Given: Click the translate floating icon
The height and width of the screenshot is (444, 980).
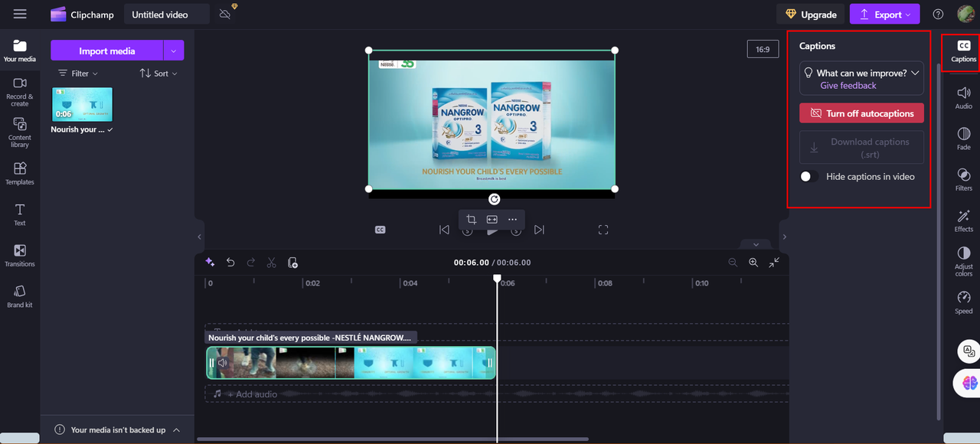Looking at the screenshot, I should click(x=969, y=351).
